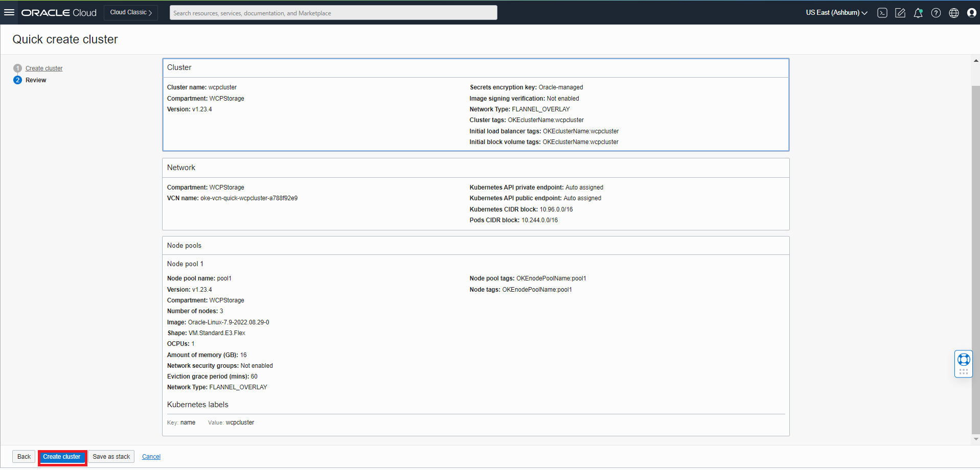Screen dimensions: 980x470
Task: Open the hamburger navigation menu
Action: [9, 12]
